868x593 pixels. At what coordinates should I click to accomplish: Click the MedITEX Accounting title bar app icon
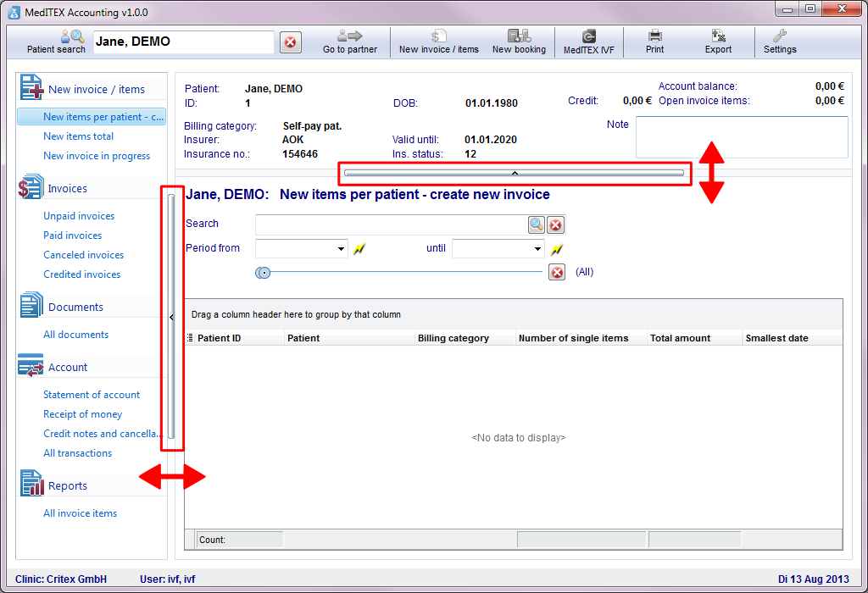point(14,12)
